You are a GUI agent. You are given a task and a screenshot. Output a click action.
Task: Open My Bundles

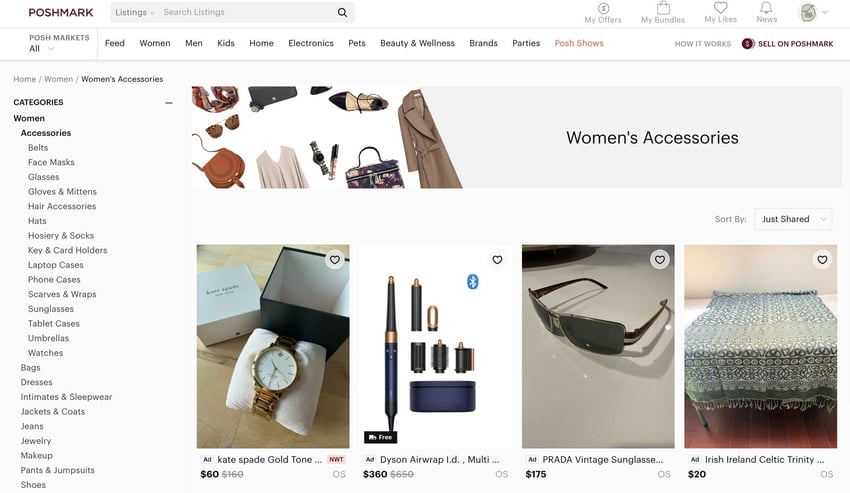(x=662, y=13)
